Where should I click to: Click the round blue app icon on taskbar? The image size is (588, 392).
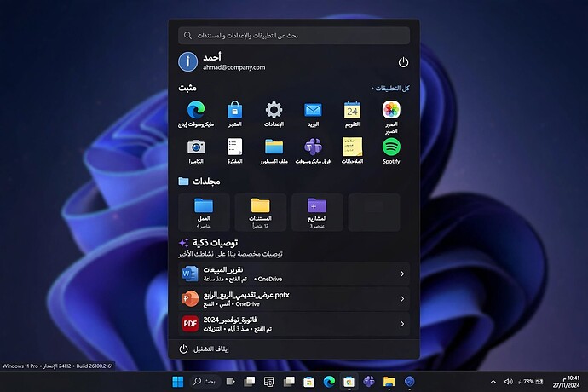point(410,382)
